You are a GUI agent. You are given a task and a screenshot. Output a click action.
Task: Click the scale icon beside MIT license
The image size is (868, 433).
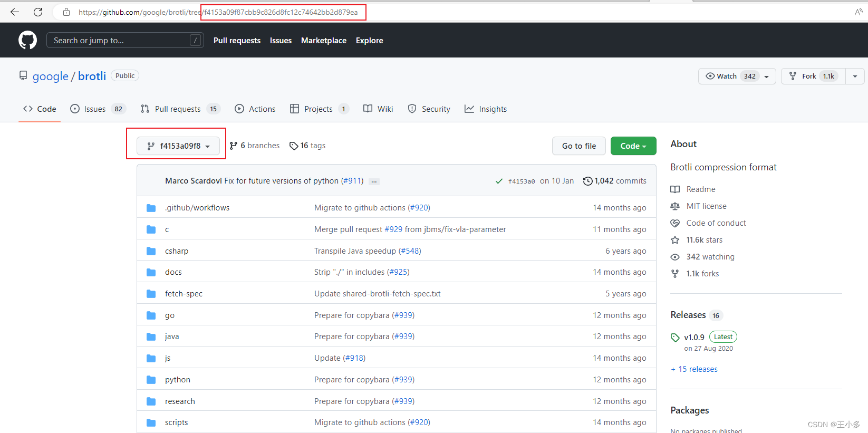tap(675, 206)
